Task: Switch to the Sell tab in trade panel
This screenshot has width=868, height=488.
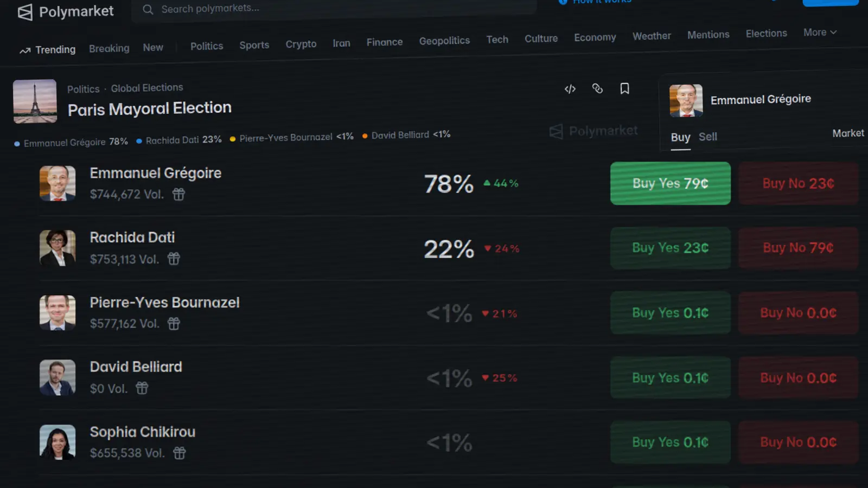Action: pos(708,137)
